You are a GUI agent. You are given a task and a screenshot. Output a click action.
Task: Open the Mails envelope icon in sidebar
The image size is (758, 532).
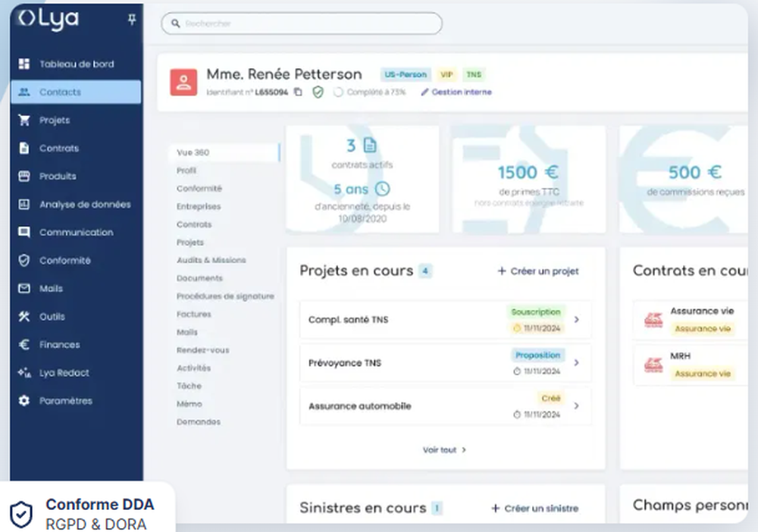(24, 289)
